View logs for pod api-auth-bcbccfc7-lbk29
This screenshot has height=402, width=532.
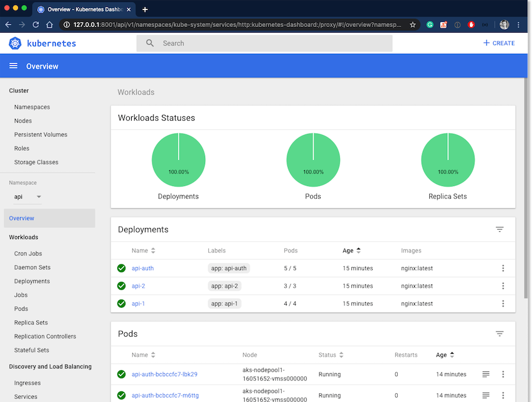(486, 374)
